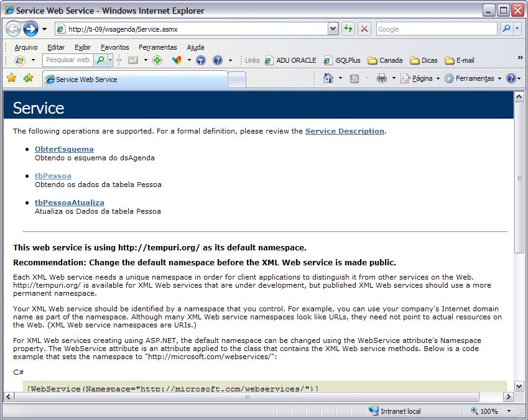Navigate back to previous page
This screenshot has width=528, height=420.
(12, 29)
